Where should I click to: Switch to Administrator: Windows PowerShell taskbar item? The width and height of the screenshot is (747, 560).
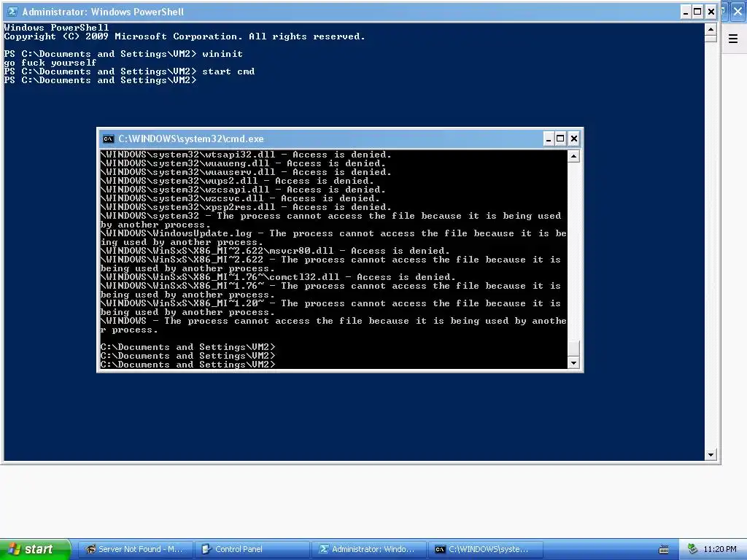369,549
